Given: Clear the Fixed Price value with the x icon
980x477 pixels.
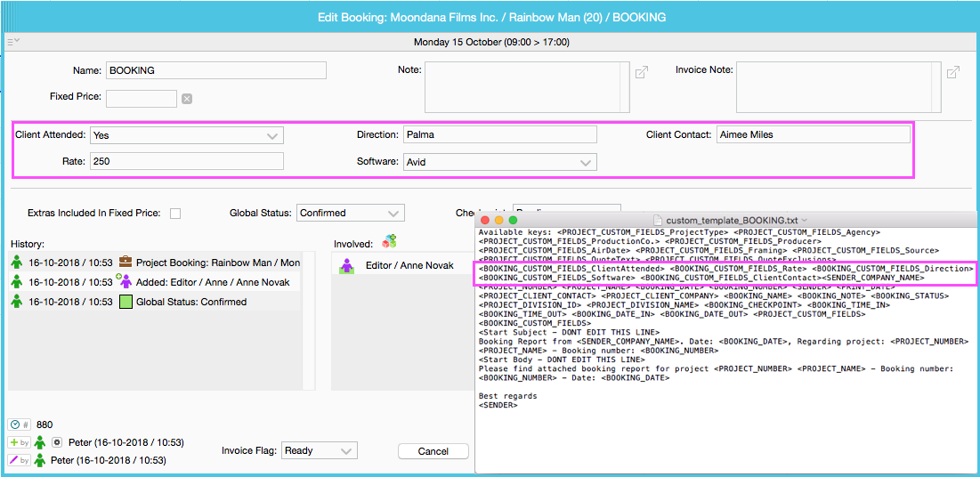Looking at the screenshot, I should point(186,99).
